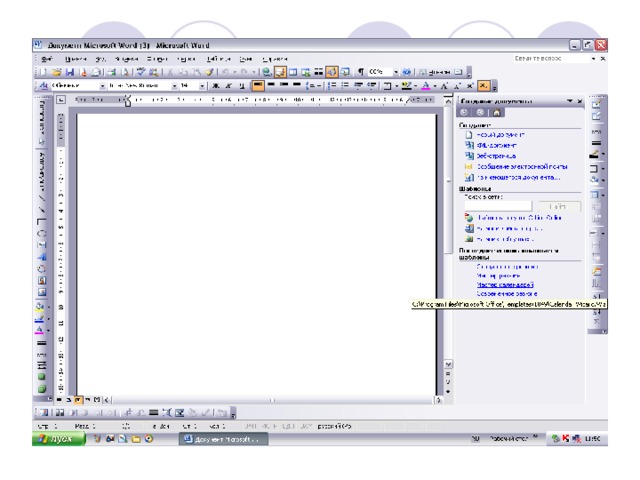Click the template search field in task pane

pos(500,205)
